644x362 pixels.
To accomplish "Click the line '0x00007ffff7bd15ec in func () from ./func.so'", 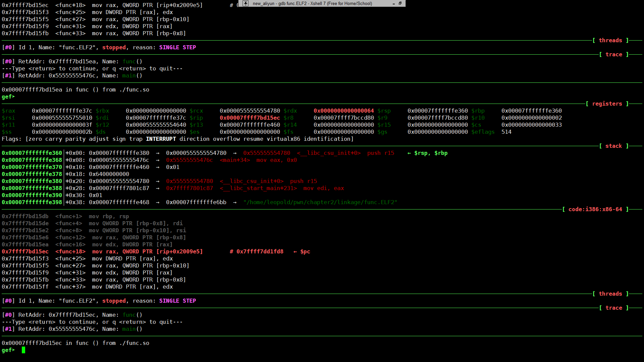I will tap(75, 343).
